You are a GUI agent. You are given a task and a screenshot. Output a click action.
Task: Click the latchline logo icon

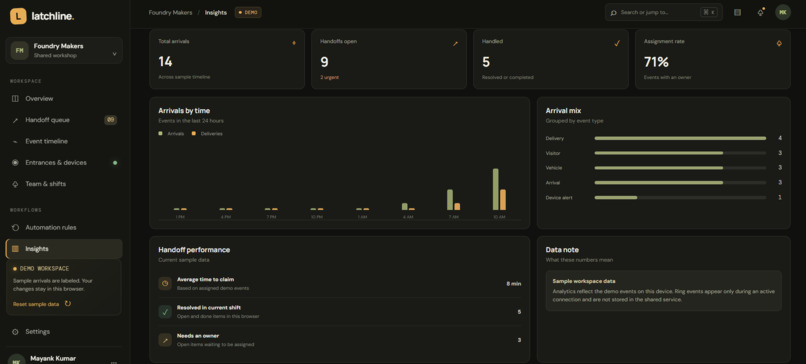[x=18, y=16]
